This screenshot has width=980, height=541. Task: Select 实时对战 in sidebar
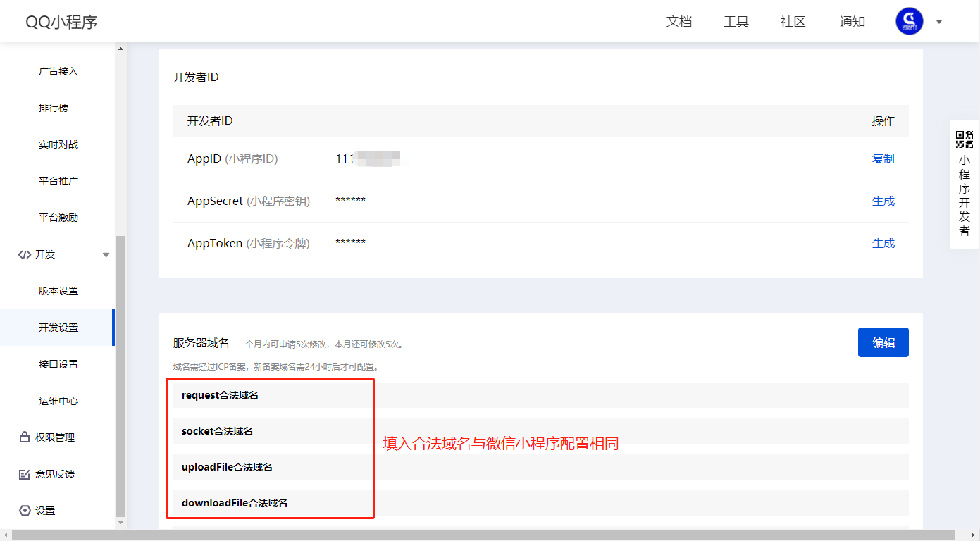(58, 144)
